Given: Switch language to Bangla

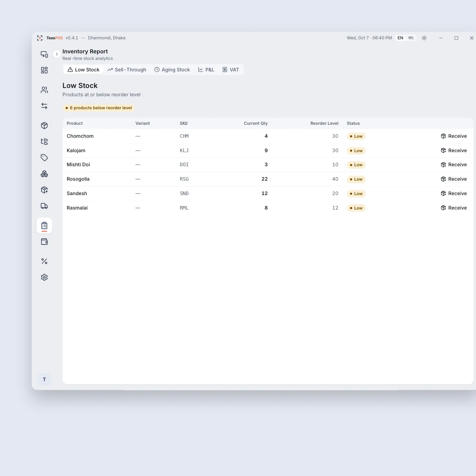Looking at the screenshot, I should pyautogui.click(x=411, y=38).
